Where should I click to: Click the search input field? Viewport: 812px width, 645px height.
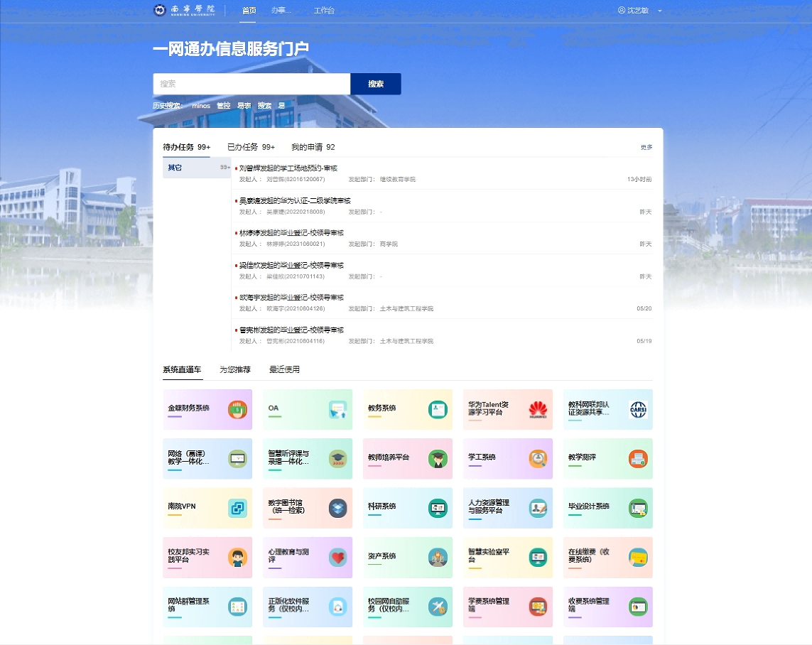[251, 84]
